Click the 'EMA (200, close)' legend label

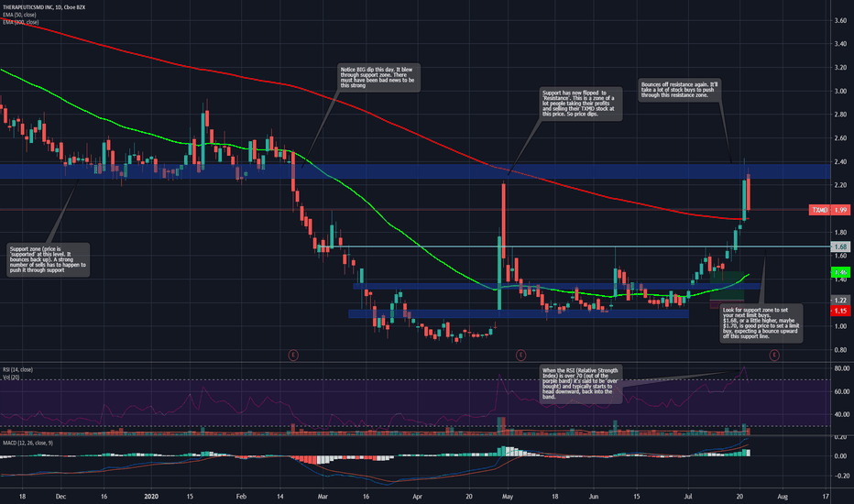pos(21,22)
